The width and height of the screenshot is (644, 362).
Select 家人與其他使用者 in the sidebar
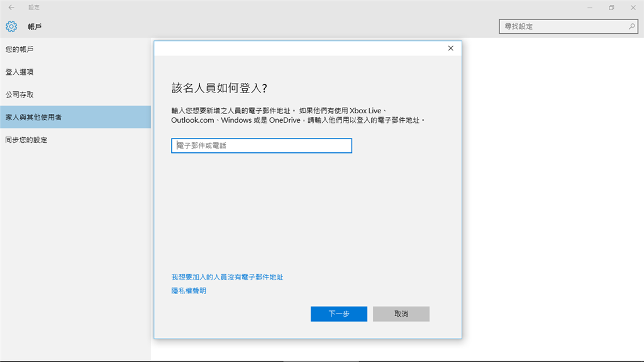click(75, 117)
